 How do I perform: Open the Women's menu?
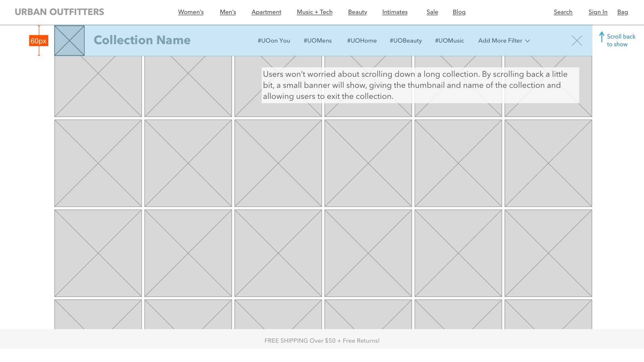[x=191, y=12]
